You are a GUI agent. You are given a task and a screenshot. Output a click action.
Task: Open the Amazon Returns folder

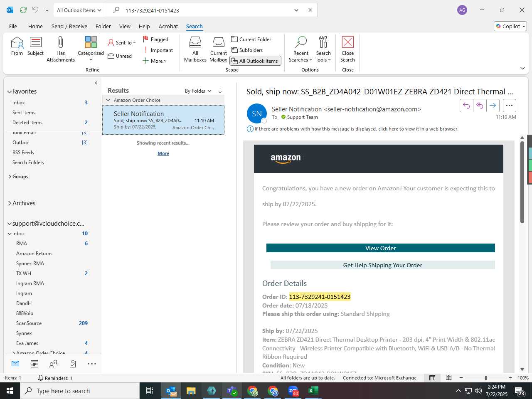tap(34, 254)
